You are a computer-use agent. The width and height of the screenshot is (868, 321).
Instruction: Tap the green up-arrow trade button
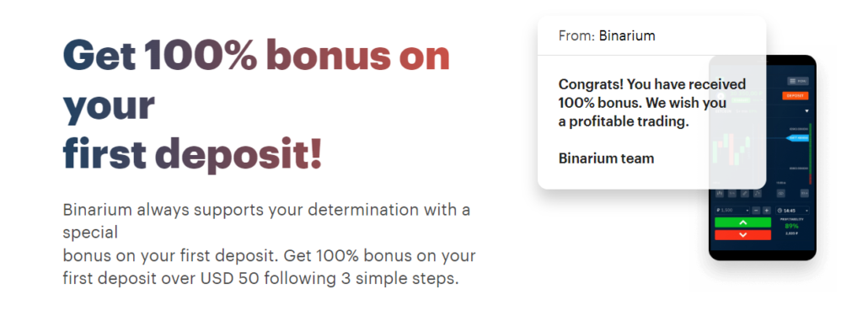(x=743, y=222)
